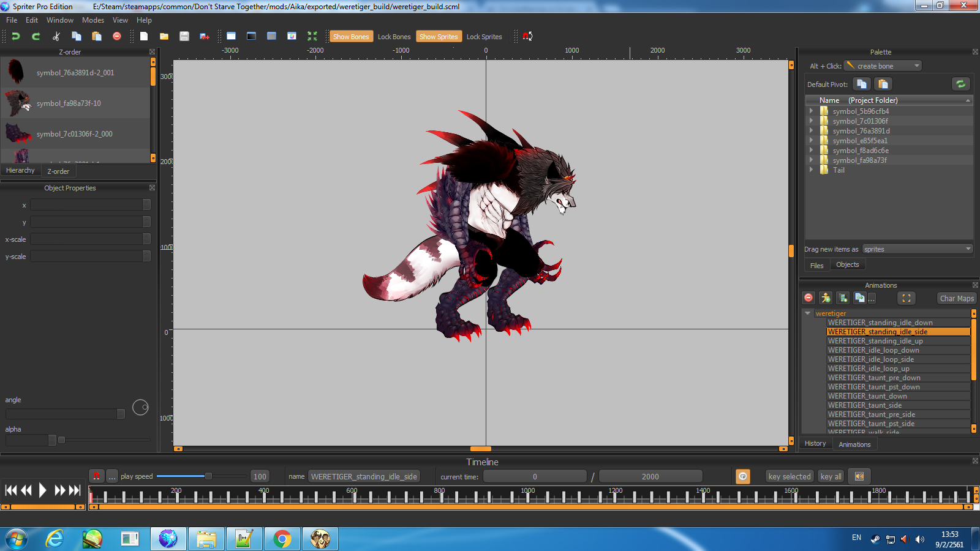Open the 'Drag new items as' sprites dropdown
This screenshot has width=980, height=551.
tap(917, 249)
